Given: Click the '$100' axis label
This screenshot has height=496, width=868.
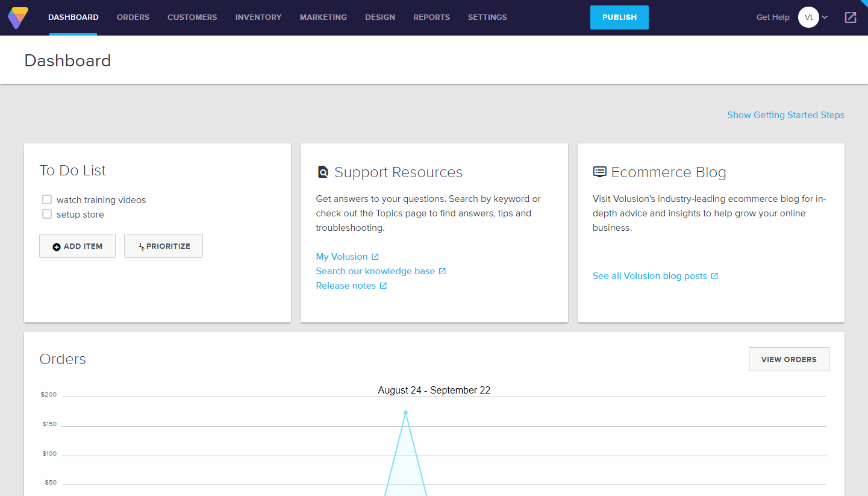Looking at the screenshot, I should [49, 454].
